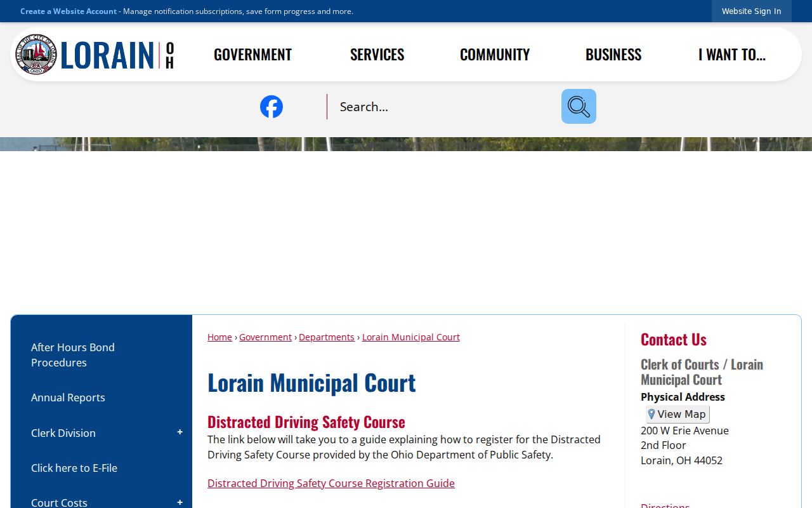Click the Distracted Driving Safety Course heading
This screenshot has height=508, width=812.
click(306, 422)
